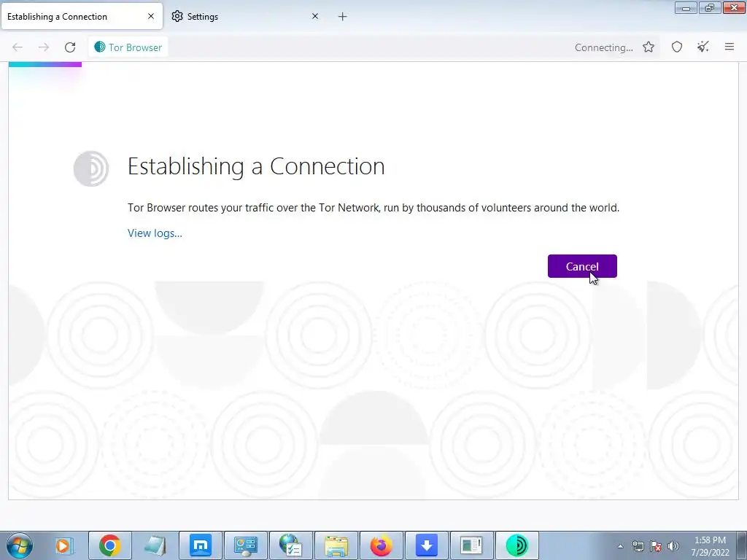Screen dimensions: 747x560
Task: Open Windows Explorer folder from taskbar
Action: (336, 545)
